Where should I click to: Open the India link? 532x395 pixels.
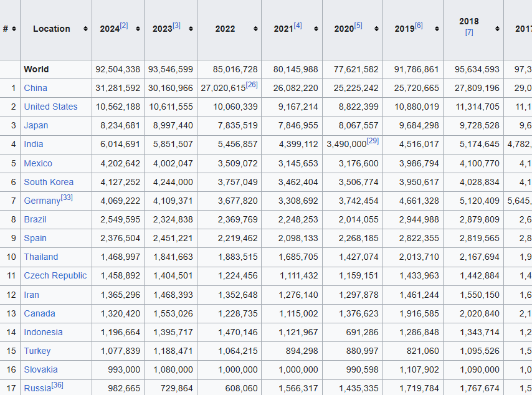tap(34, 144)
